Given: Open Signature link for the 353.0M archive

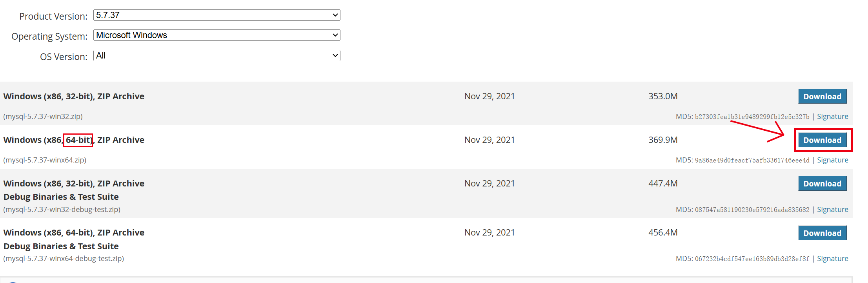Looking at the screenshot, I should pyautogui.click(x=832, y=117).
